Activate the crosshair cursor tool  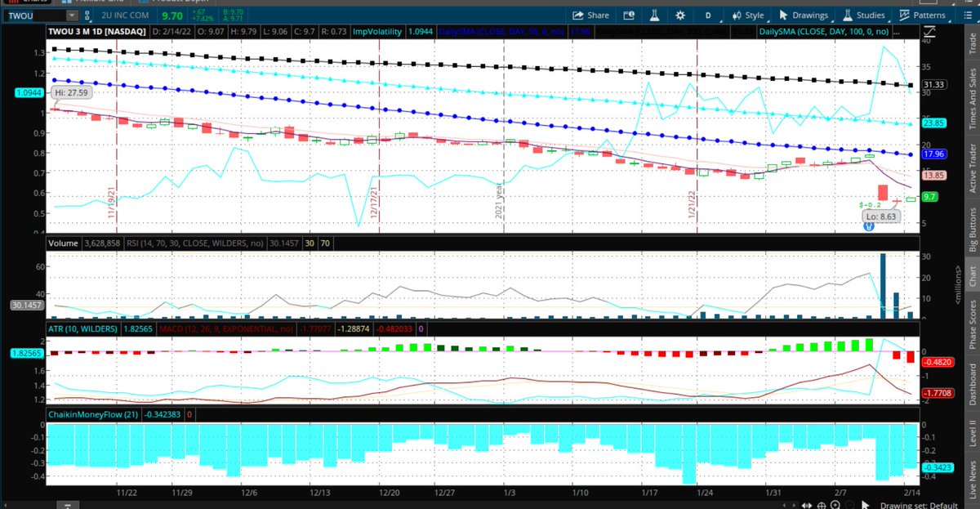[x=822, y=504]
